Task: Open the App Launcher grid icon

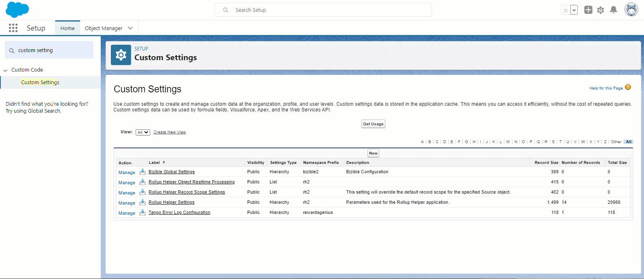Action: pos(13,28)
